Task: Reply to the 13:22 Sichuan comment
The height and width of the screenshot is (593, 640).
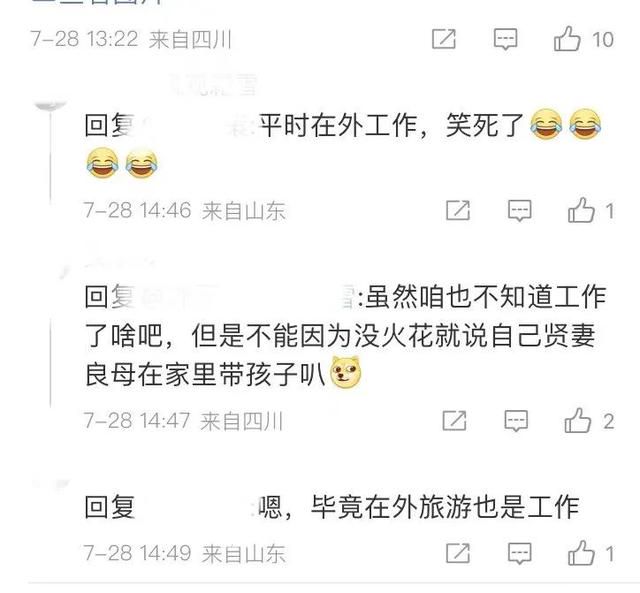Action: point(505,39)
